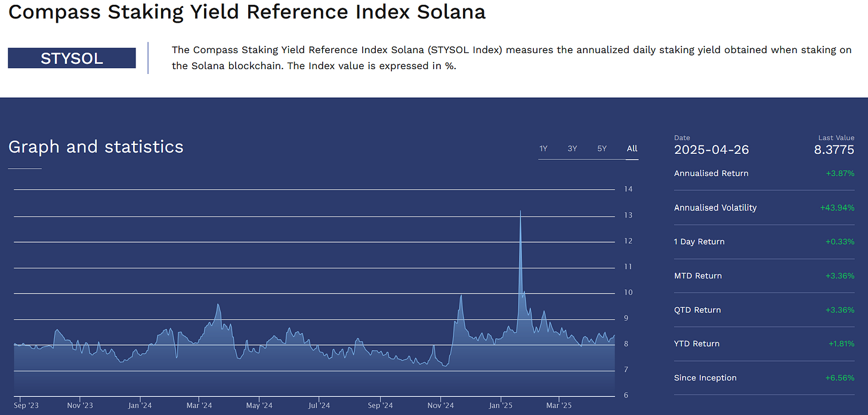Click the Sep '24 x-axis label
This screenshot has height=415, width=868.
380,405
